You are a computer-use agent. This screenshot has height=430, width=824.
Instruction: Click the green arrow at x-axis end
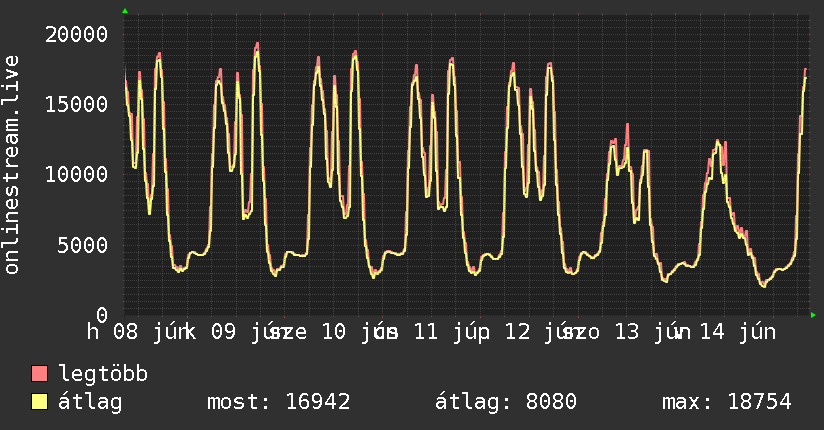point(813,315)
